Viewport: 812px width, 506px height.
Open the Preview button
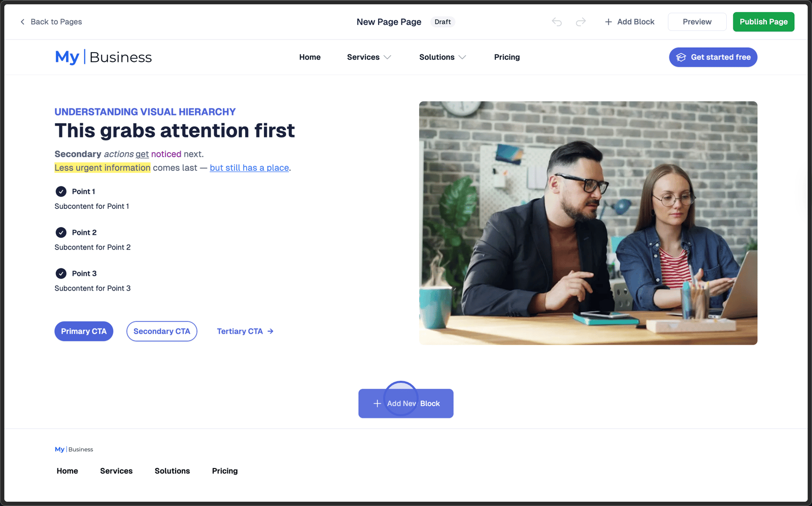697,22
